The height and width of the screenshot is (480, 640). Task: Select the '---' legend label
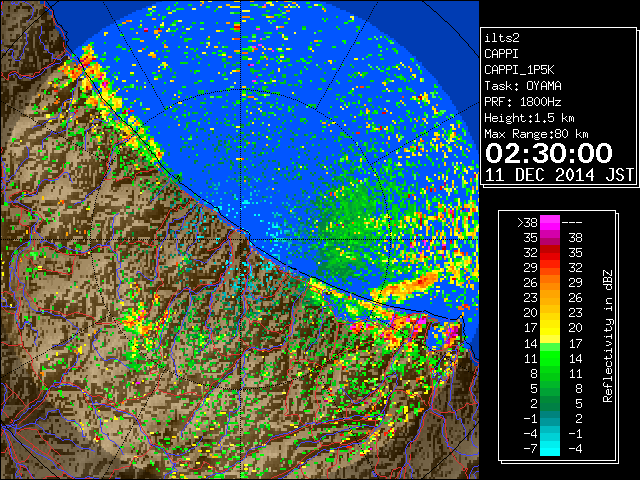pos(572,223)
